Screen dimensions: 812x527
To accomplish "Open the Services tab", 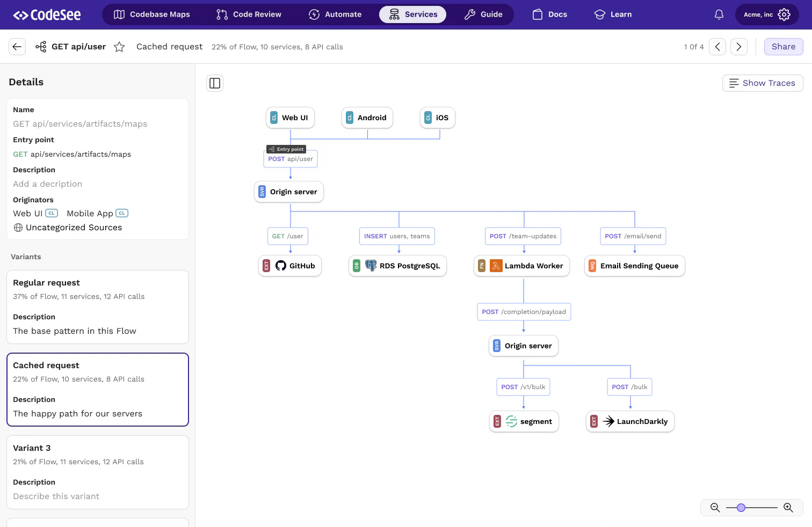I will [x=413, y=14].
